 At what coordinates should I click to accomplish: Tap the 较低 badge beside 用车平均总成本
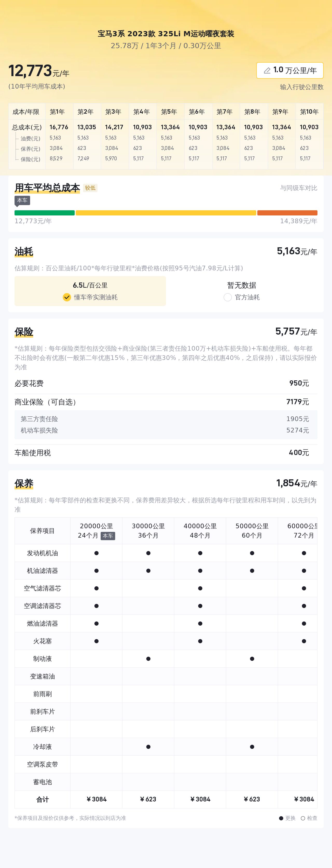tap(90, 188)
